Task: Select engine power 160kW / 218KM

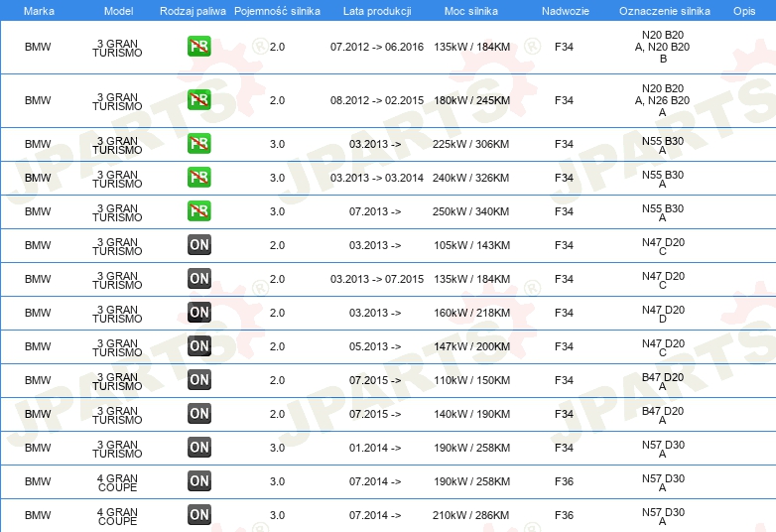Action: [471, 313]
